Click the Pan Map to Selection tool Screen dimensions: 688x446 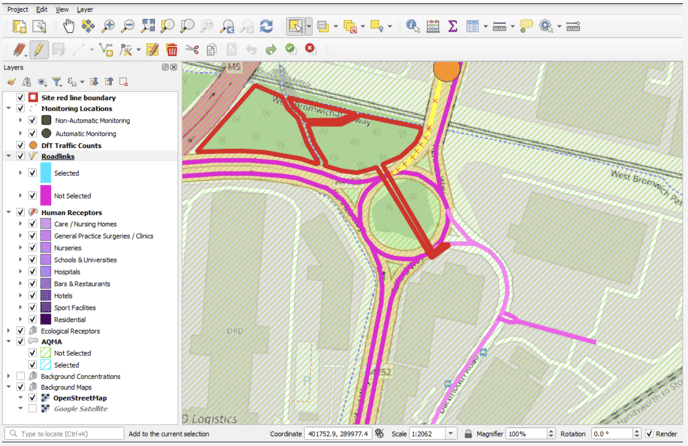88,26
